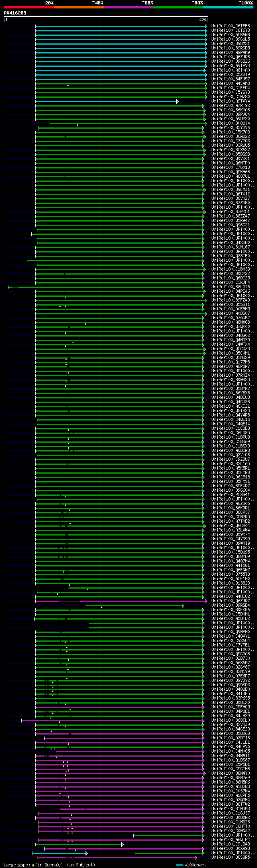Click label UniRef100_Q6NTP0
Image resolution: width=257 pixels, height=868 pixels.
pyautogui.click(x=230, y=163)
